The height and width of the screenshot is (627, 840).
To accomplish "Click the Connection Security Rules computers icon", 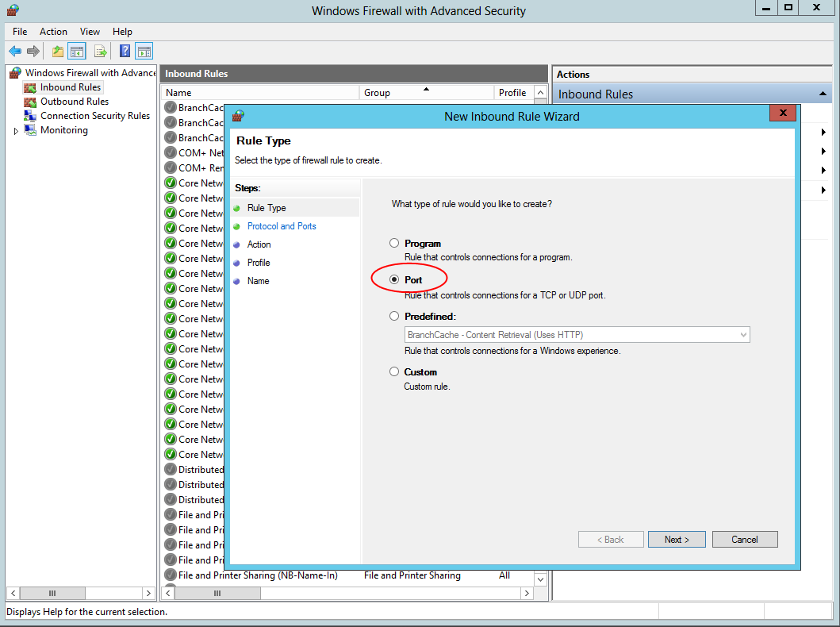I will [30, 116].
